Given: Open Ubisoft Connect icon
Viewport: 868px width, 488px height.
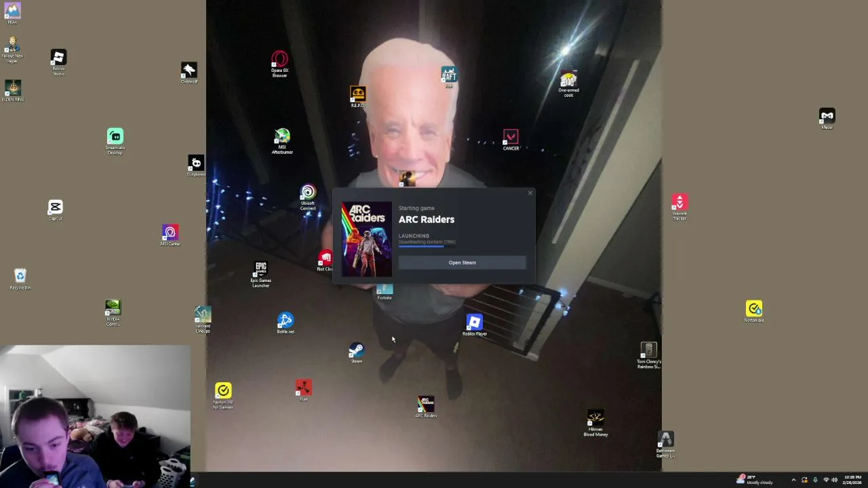Looking at the screenshot, I should pyautogui.click(x=308, y=197).
